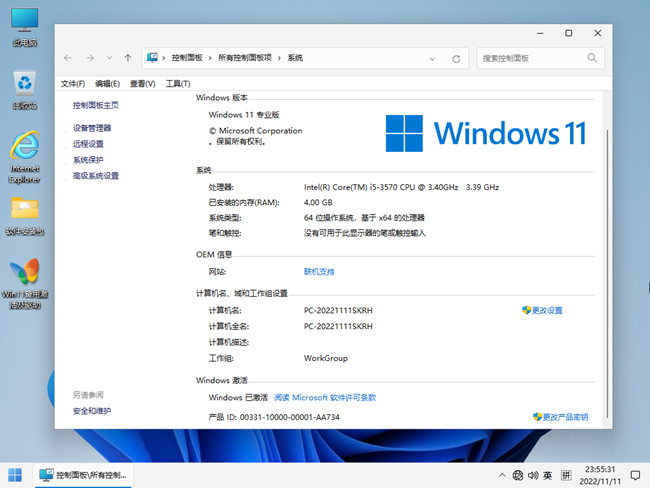Image resolution: width=650 pixels, height=488 pixels.
Task: Click the control panel icon in the address bar
Action: tap(152, 58)
